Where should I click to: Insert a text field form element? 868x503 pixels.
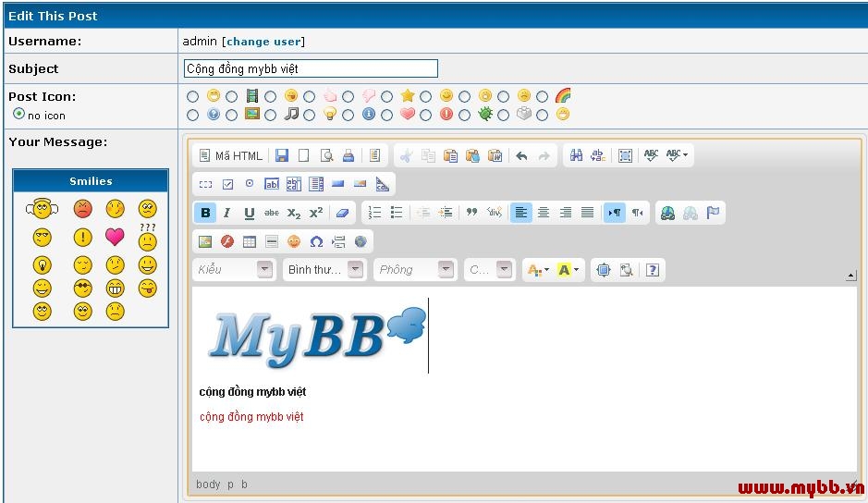271,185
